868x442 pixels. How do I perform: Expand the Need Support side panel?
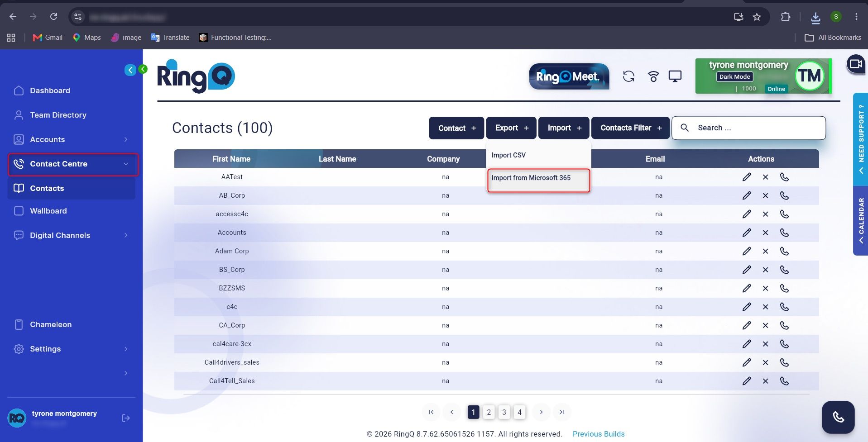[x=860, y=139]
